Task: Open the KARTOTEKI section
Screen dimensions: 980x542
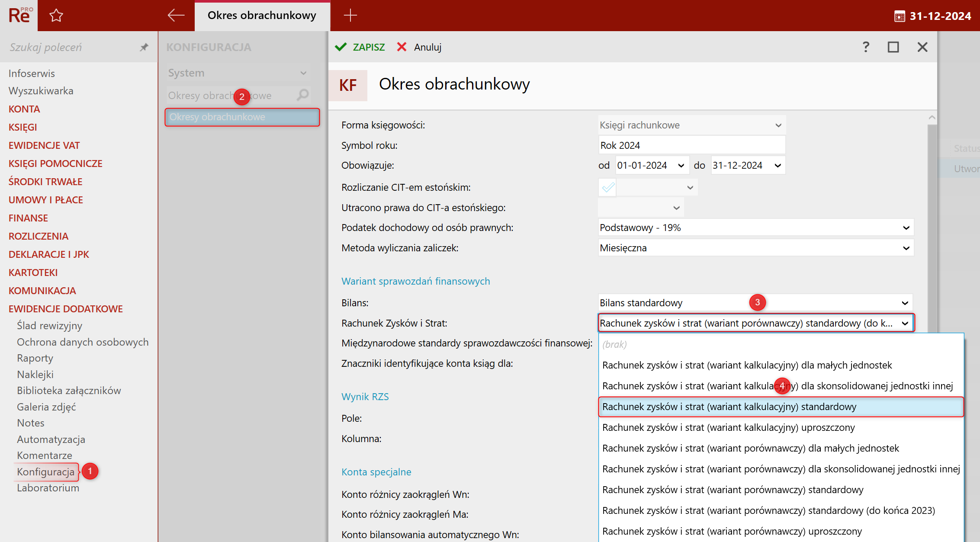Action: coord(33,273)
